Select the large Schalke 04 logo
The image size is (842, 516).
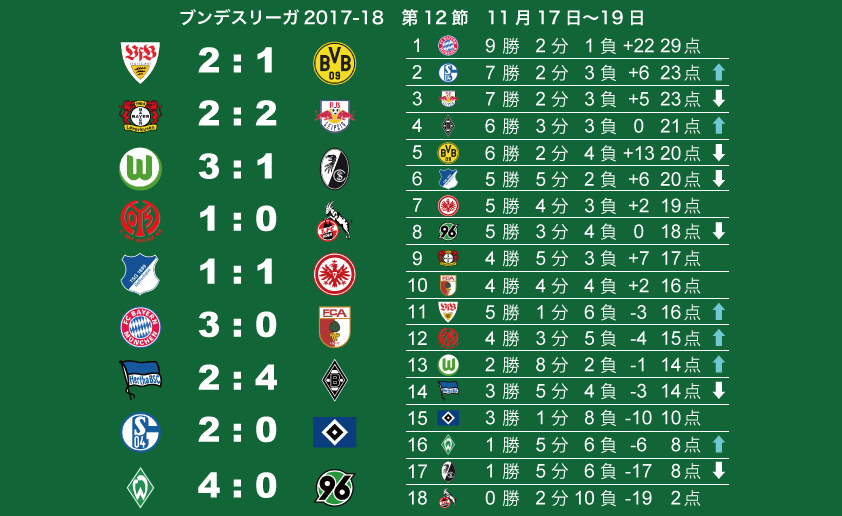(x=140, y=432)
